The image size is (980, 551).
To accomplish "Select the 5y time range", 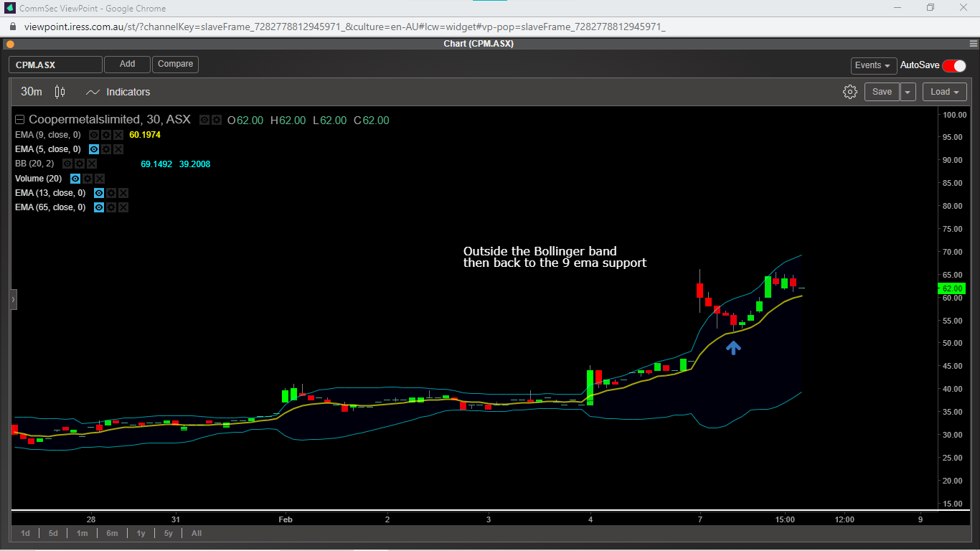I will [169, 533].
